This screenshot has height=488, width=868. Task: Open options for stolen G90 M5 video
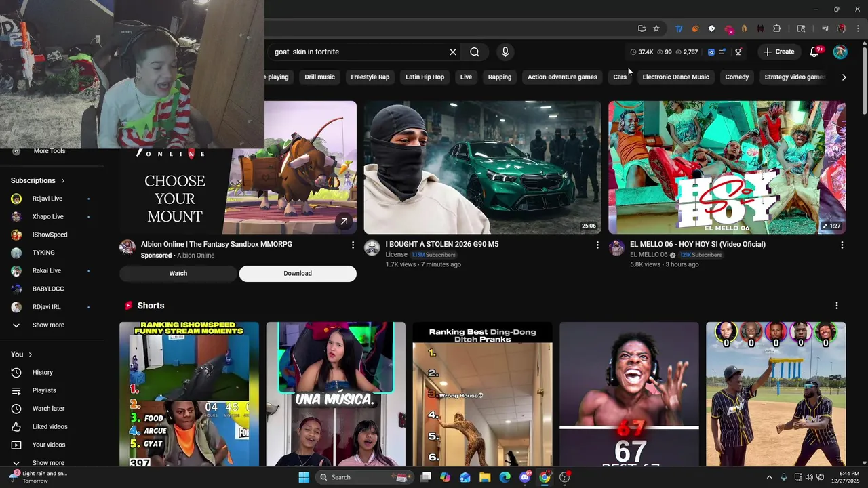(597, 245)
